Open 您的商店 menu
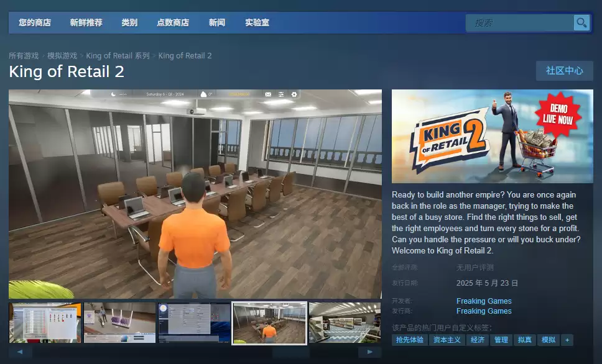 (x=35, y=23)
